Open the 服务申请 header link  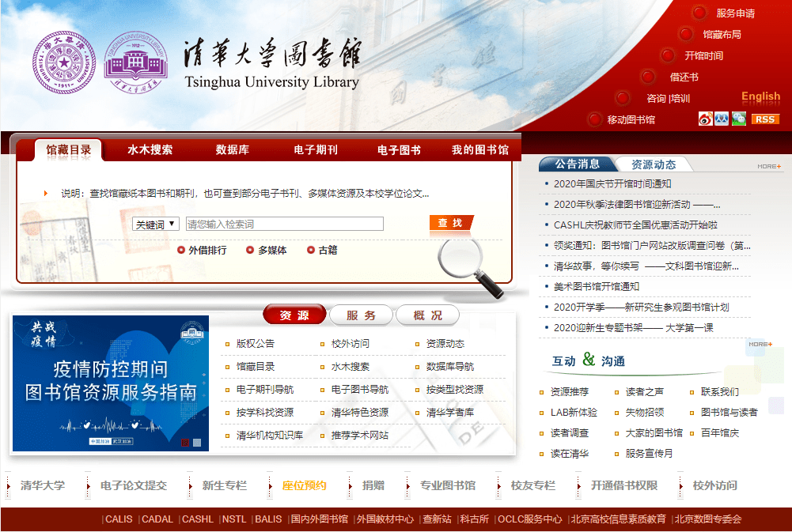pos(736,13)
